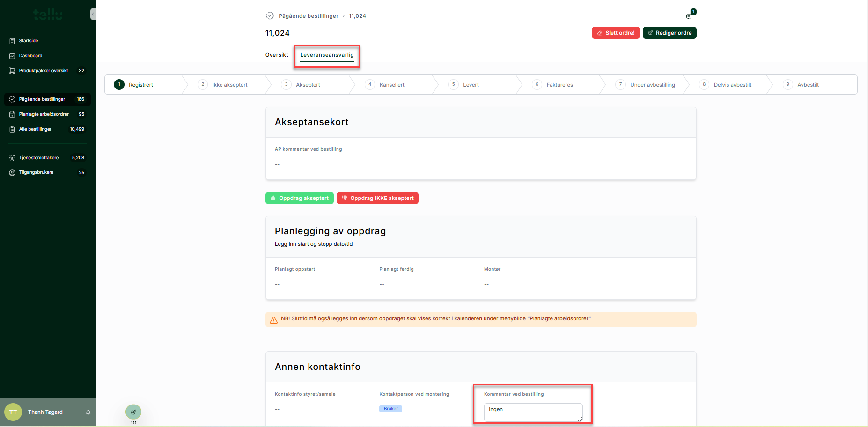Open Startside from the sidebar

click(29, 41)
